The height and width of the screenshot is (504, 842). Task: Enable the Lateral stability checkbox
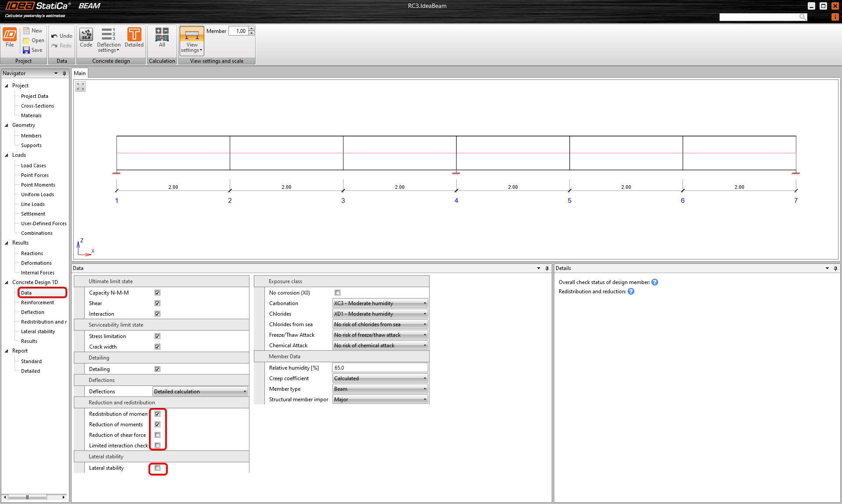pos(158,468)
